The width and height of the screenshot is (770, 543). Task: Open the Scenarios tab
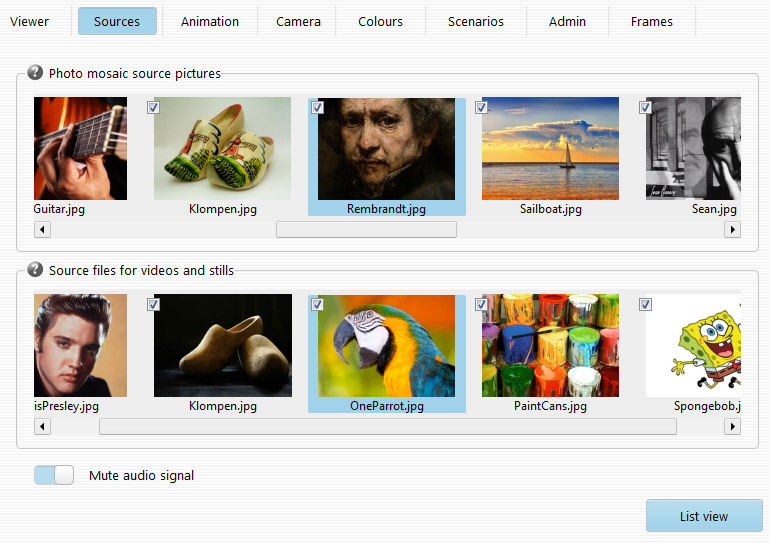pos(475,21)
